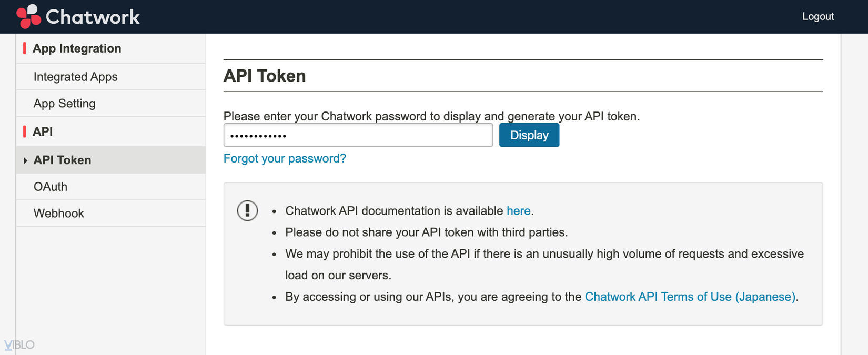Select API Token sidebar item

tap(62, 160)
